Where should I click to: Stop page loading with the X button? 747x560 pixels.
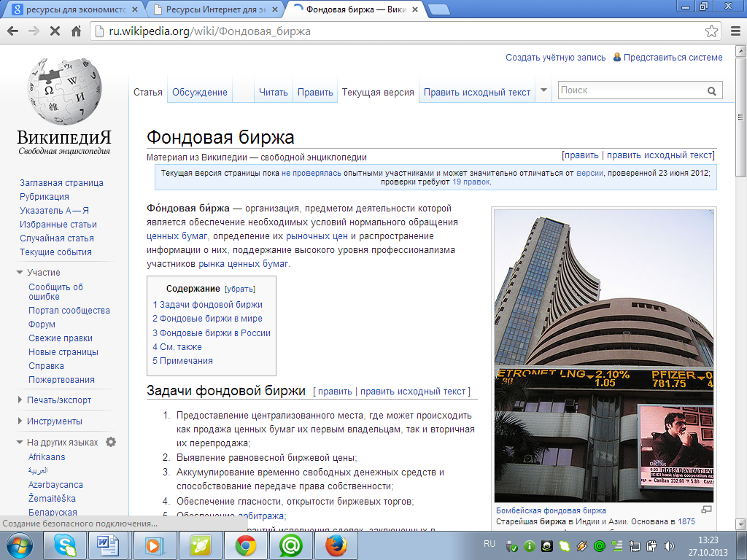pos(55,31)
